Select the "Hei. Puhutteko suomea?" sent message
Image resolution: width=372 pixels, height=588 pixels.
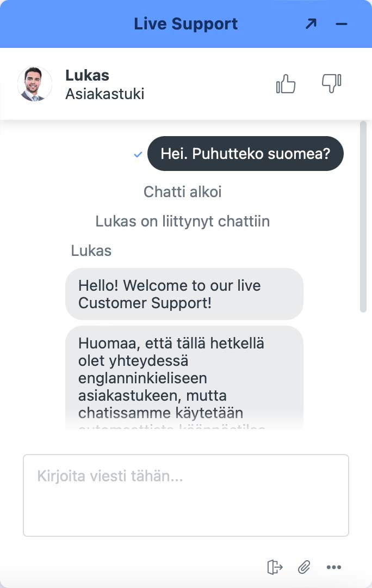click(x=245, y=154)
